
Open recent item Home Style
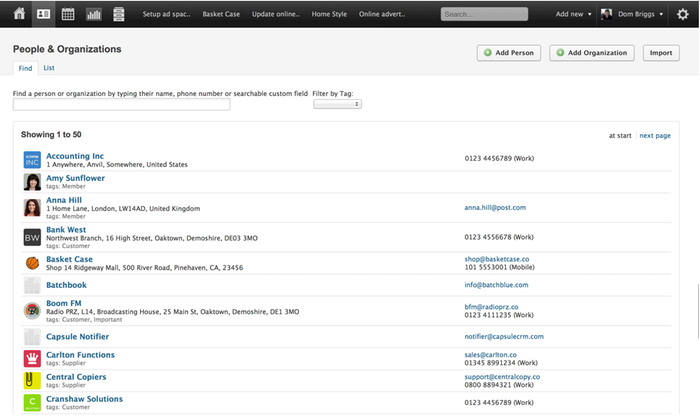tap(329, 14)
